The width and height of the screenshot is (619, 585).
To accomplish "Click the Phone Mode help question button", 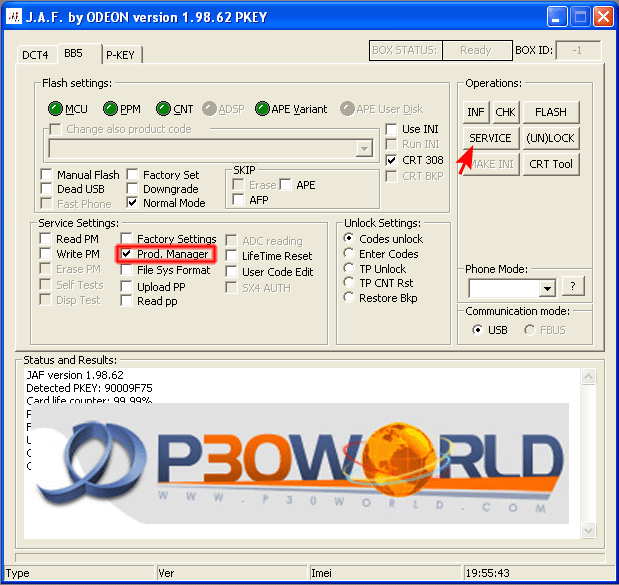I will pyautogui.click(x=572, y=286).
